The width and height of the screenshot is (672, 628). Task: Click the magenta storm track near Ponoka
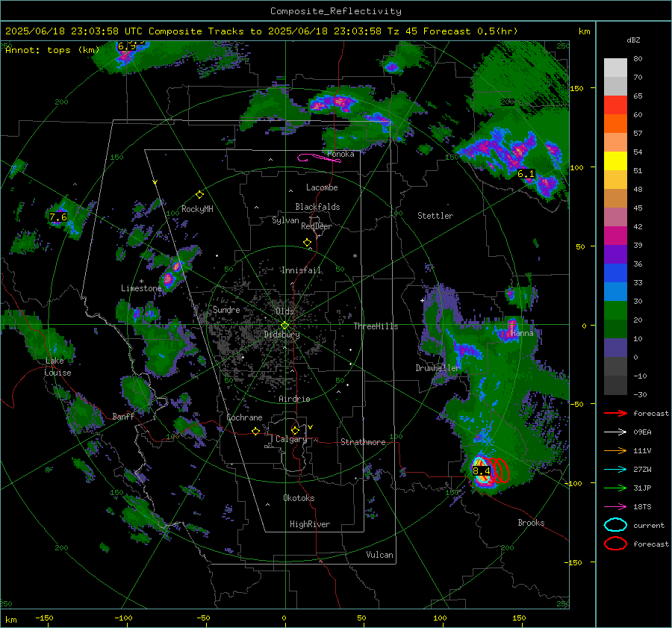pos(320,158)
